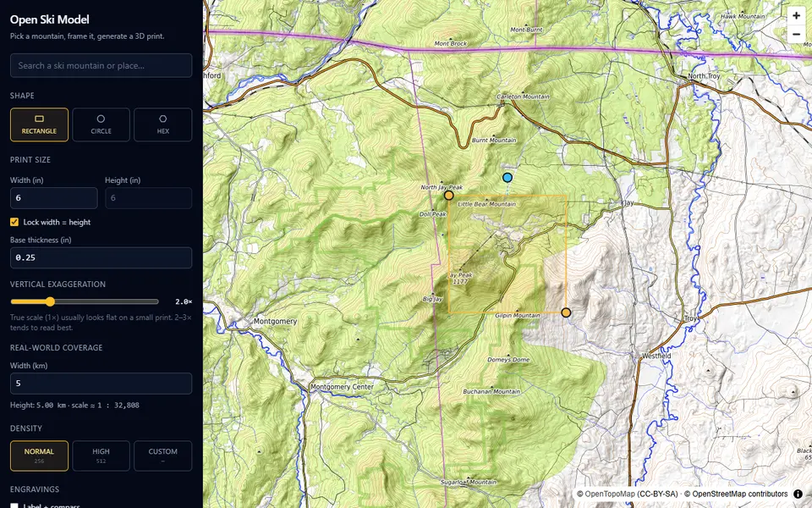This screenshot has height=508, width=812.
Task: Toggle Lock width = height checkbox
Action: click(14, 222)
